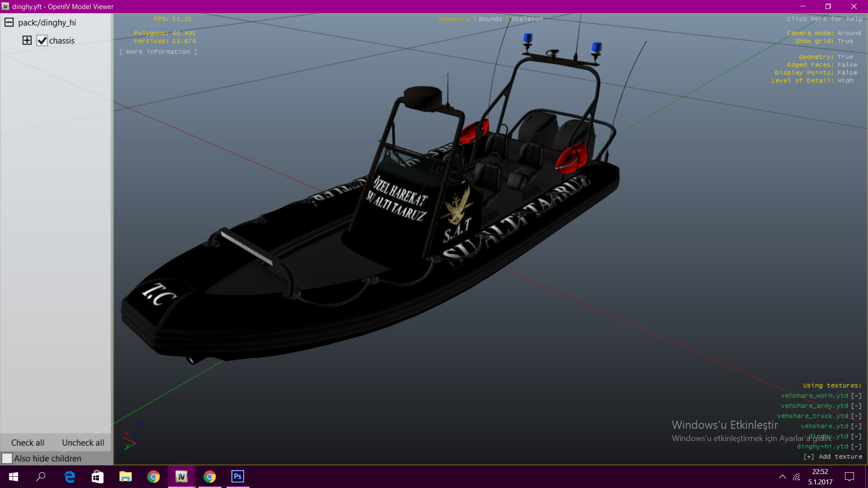This screenshot has width=868, height=488.
Task: Collapse the pack:/dinghy_hi tree node
Action: click(x=9, y=22)
